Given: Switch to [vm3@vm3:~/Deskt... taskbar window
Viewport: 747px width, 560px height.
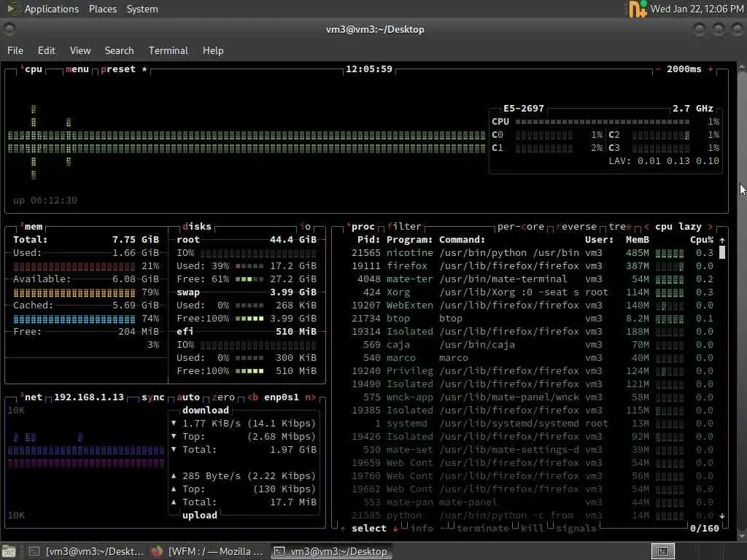Looking at the screenshot, I should tap(86, 551).
